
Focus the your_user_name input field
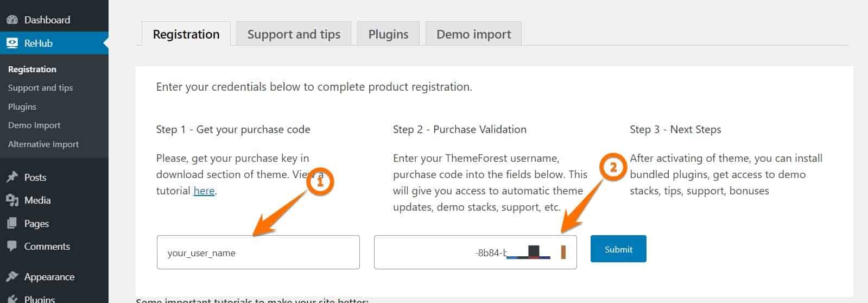(258, 252)
